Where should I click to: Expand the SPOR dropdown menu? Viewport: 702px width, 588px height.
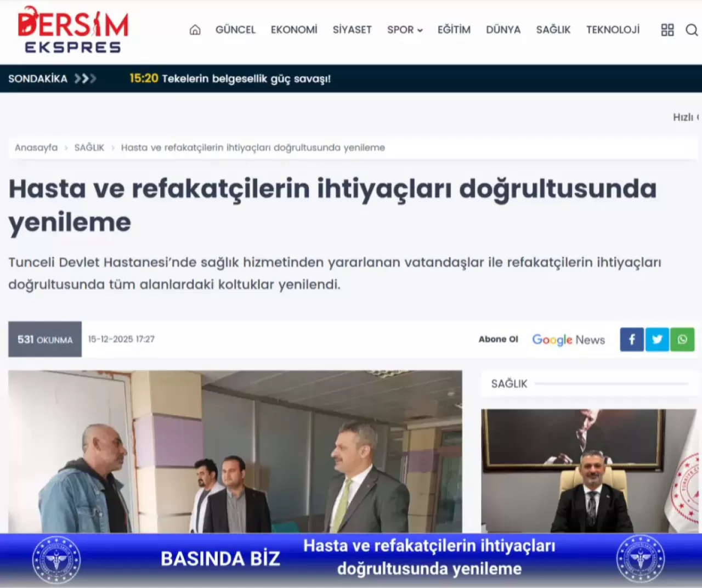(405, 30)
